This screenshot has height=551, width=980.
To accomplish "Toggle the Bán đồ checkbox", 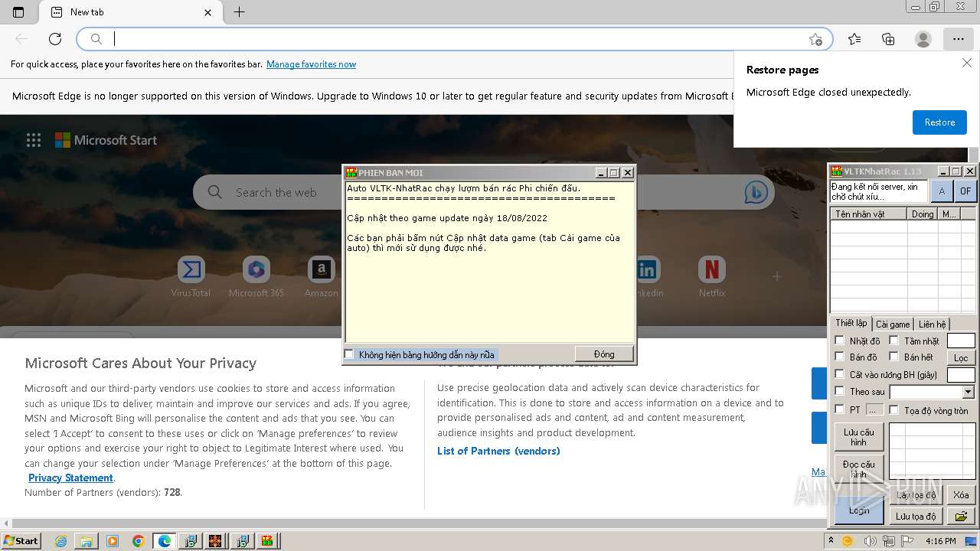I will (839, 357).
